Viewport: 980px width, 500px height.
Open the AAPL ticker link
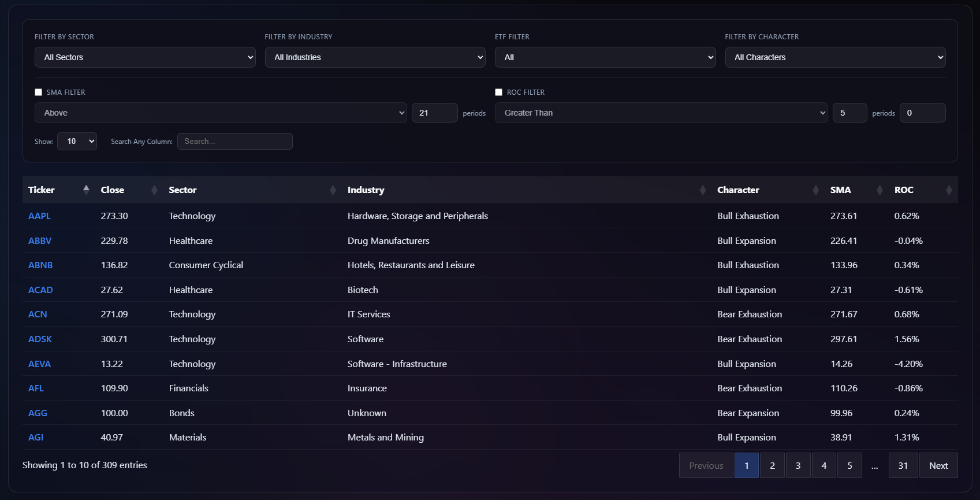(x=39, y=216)
